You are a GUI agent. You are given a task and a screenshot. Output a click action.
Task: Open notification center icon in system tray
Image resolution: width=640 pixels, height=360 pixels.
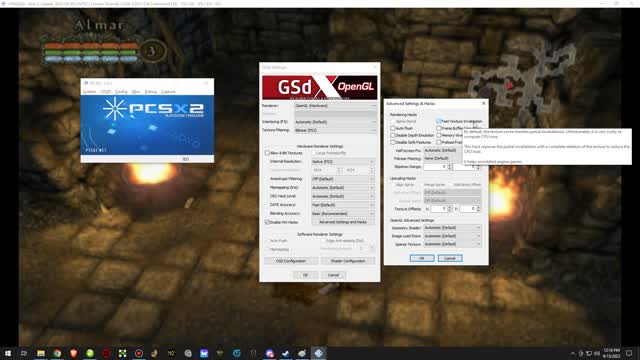[629, 353]
